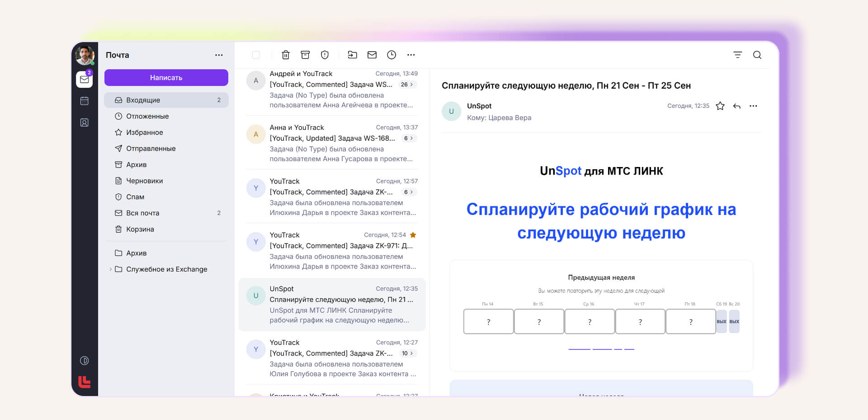Click the Archive toolbar icon

click(305, 55)
